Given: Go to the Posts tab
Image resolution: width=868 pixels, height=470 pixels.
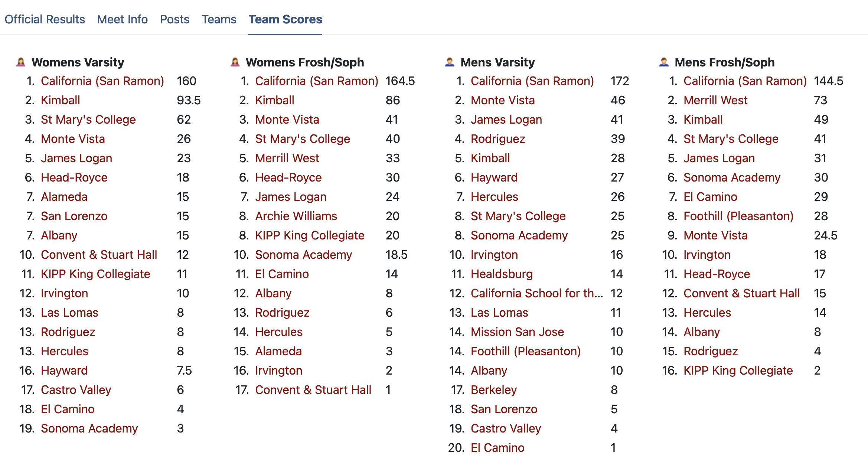Looking at the screenshot, I should pos(174,19).
